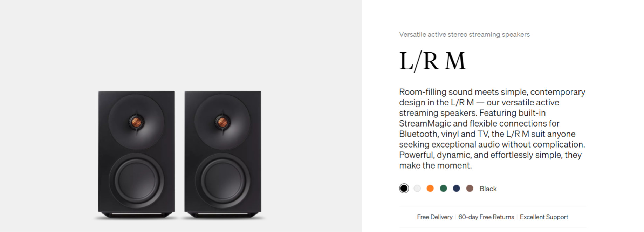Click the Versatile active stereo streaming speakers subtitle
The width and height of the screenshot is (644, 232).
tap(464, 34)
